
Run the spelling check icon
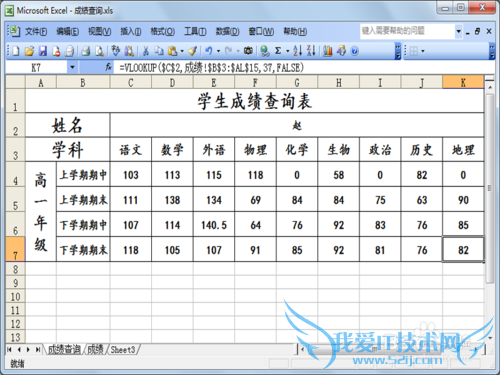[115, 51]
